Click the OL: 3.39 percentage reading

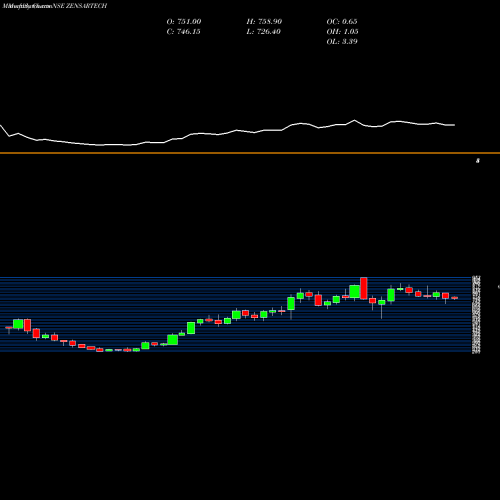tap(342, 42)
